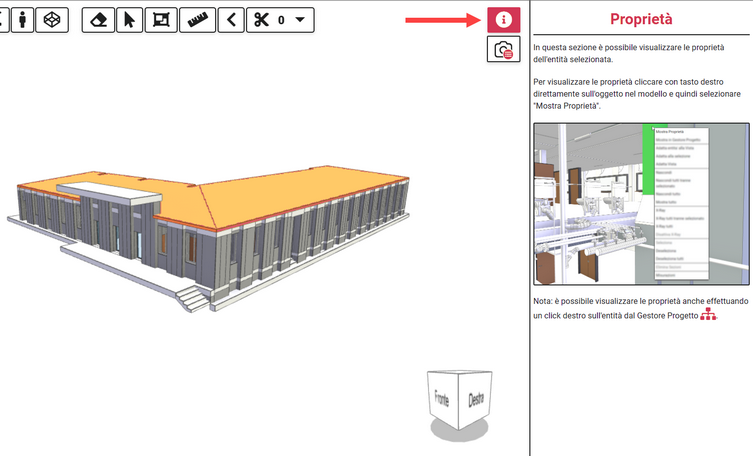Click the white canopy on the roof
The image size is (753, 456).
click(x=109, y=191)
